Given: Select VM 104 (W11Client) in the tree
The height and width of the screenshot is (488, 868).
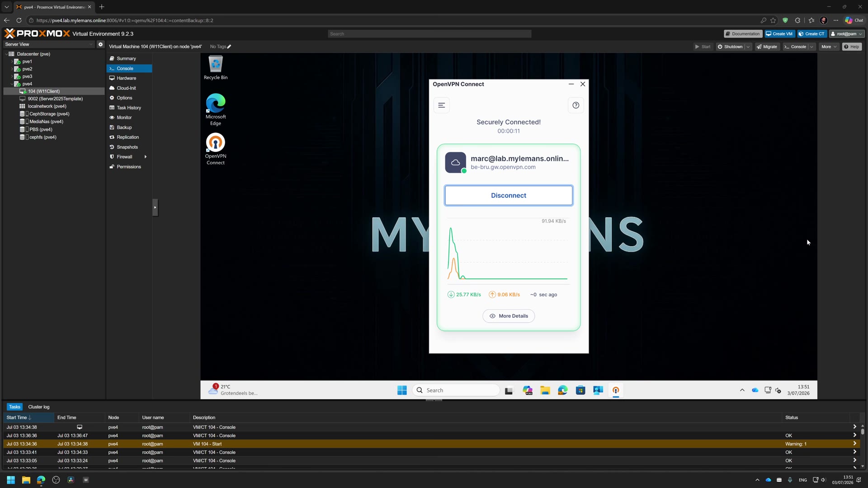Looking at the screenshot, I should point(54,91).
